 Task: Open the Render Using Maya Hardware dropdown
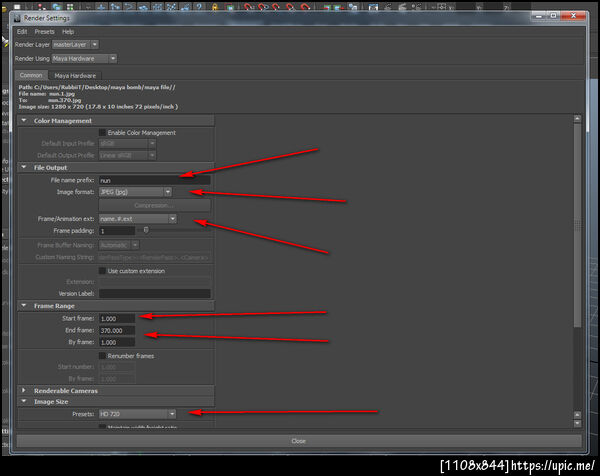pyautogui.click(x=84, y=59)
